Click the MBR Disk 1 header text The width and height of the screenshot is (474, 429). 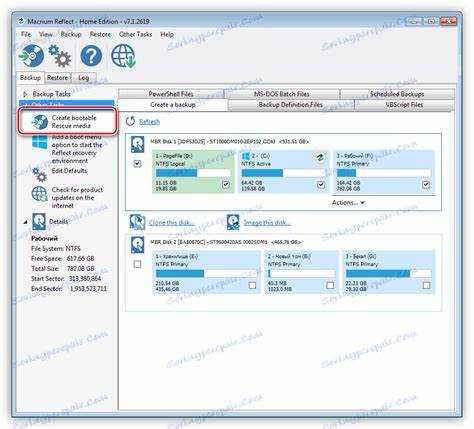tap(229, 142)
